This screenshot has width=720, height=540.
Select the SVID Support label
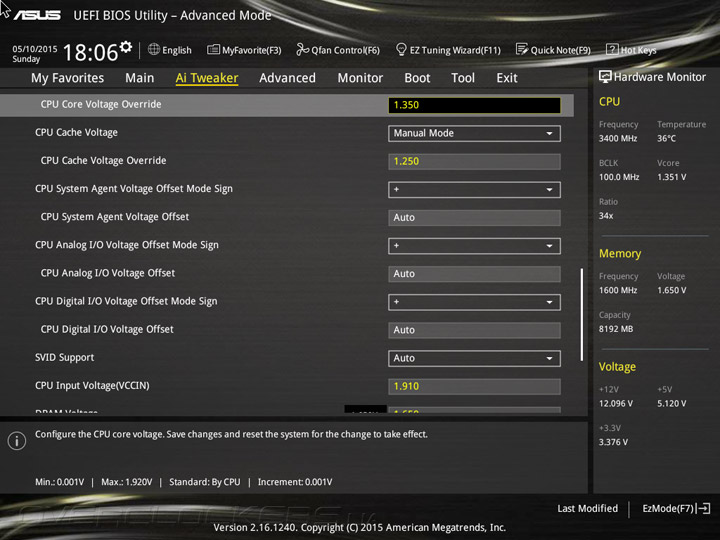pos(64,357)
